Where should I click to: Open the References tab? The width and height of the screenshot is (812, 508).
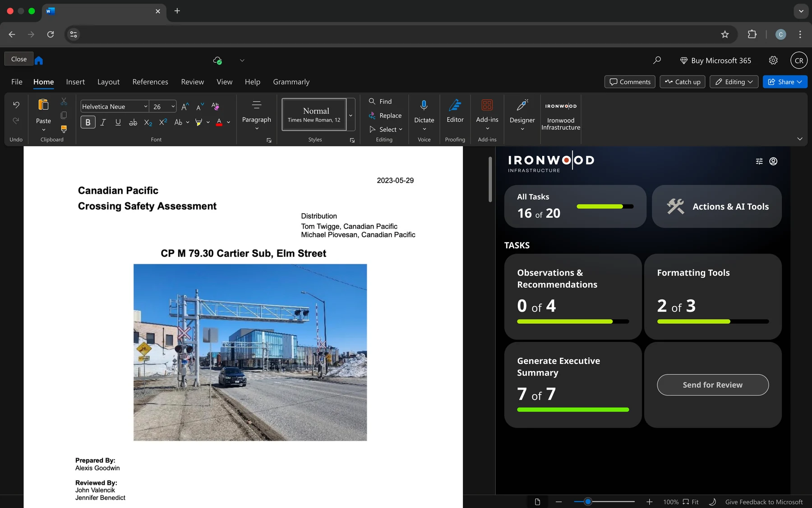[150, 82]
